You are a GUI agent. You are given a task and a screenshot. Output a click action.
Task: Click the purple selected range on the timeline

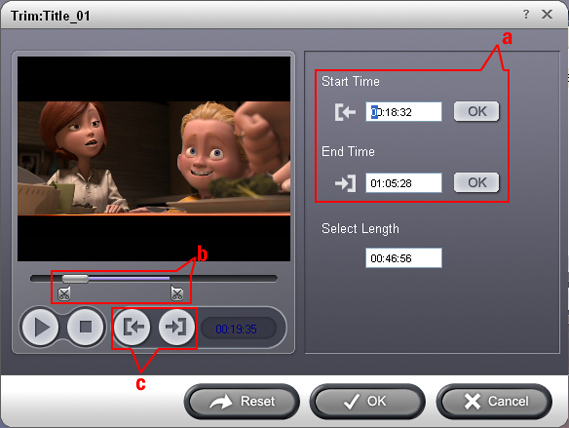[129, 278]
